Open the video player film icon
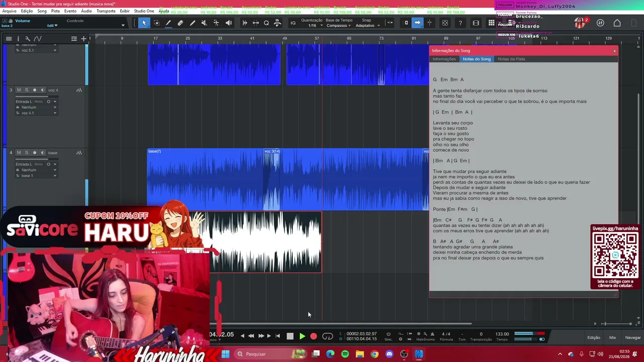This screenshot has height=362, width=644. pyautogui.click(x=476, y=23)
